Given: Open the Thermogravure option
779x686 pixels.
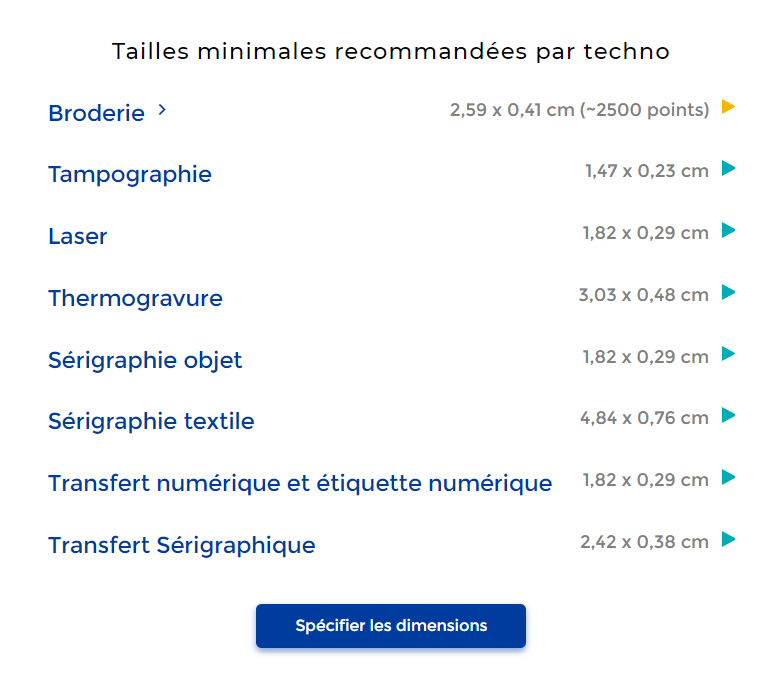Looking at the screenshot, I should click(x=135, y=298).
